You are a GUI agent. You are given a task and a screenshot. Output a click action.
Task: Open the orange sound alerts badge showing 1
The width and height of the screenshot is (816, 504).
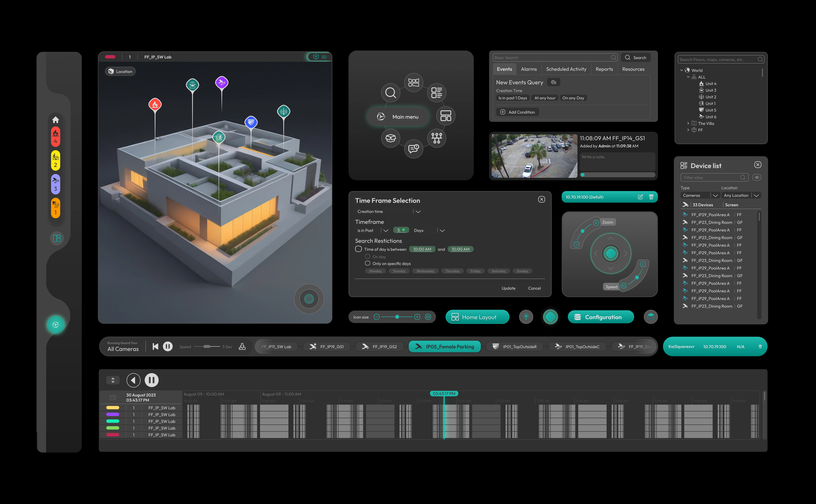pyautogui.click(x=56, y=208)
